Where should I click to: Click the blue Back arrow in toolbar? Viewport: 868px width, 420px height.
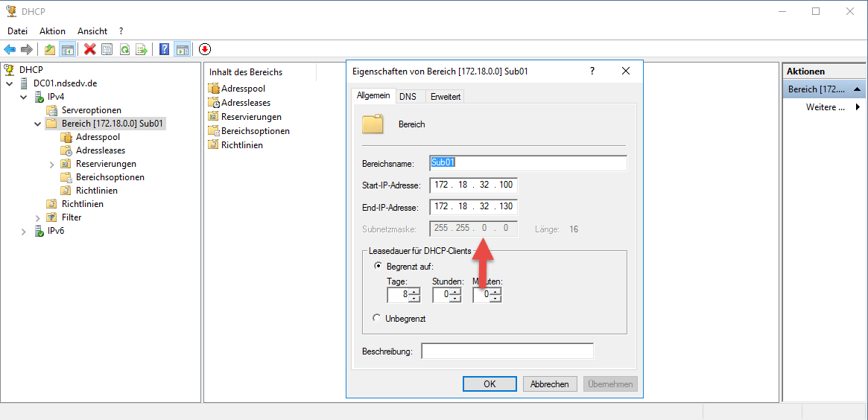tap(10, 49)
